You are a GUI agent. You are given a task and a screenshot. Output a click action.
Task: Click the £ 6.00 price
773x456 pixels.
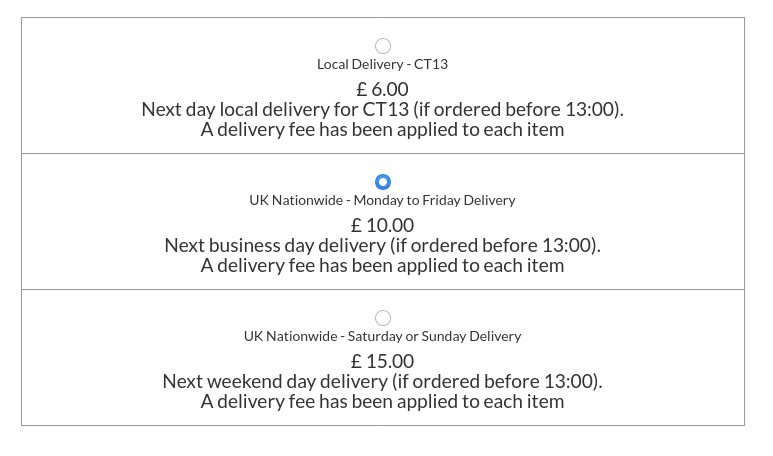pyautogui.click(x=382, y=89)
